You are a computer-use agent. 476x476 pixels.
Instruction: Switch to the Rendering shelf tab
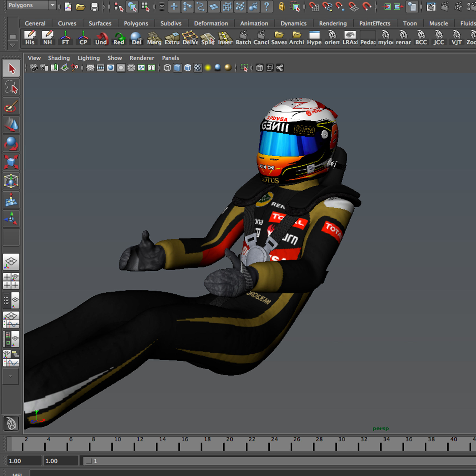coord(333,23)
